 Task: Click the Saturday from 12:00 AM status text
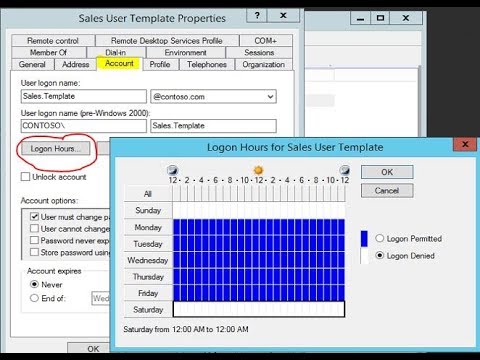click(x=186, y=329)
